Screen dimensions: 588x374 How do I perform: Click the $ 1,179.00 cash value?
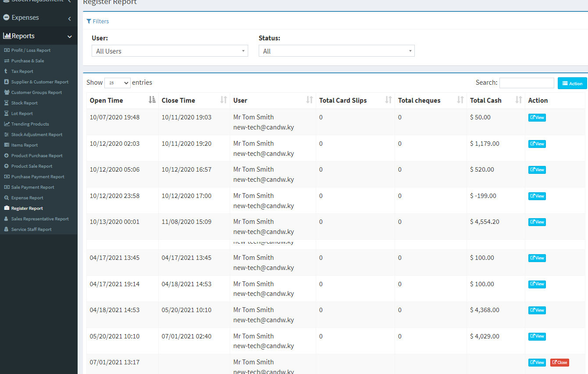(x=485, y=144)
